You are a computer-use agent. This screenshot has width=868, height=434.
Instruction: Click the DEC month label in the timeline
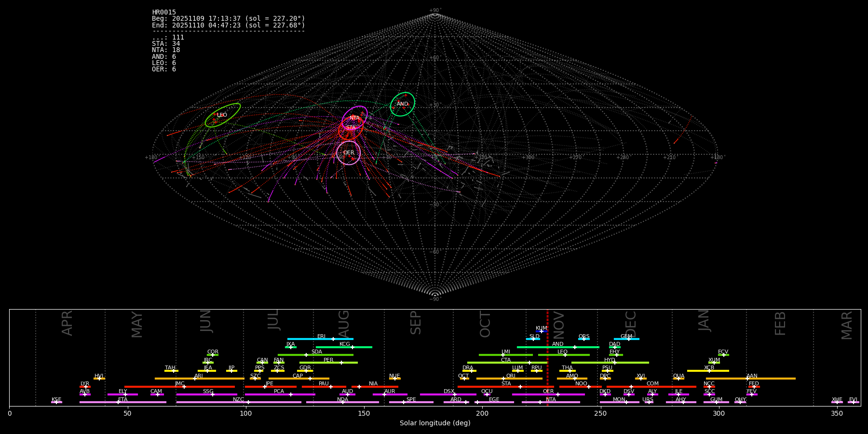click(630, 324)
